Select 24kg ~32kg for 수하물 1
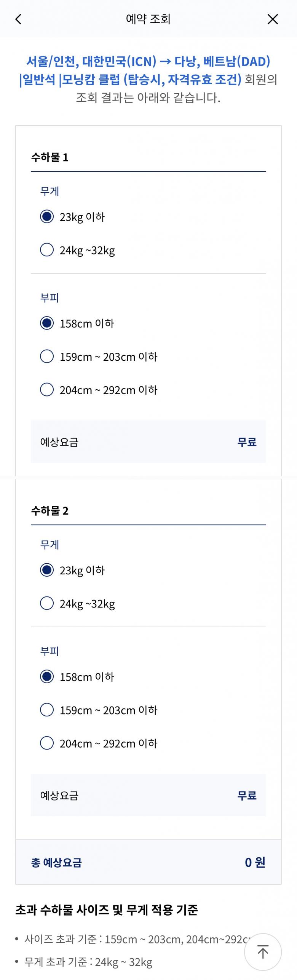This screenshot has height=980, width=297. click(47, 250)
